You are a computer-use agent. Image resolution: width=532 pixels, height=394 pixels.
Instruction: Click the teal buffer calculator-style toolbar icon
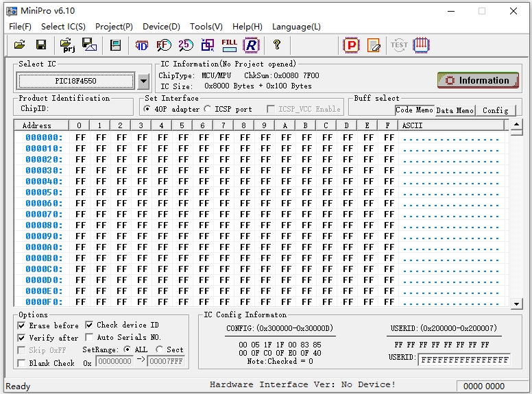pos(115,45)
